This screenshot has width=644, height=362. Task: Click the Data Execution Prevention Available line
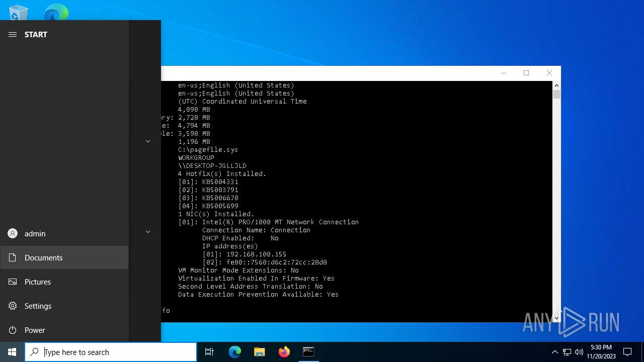(258, 295)
